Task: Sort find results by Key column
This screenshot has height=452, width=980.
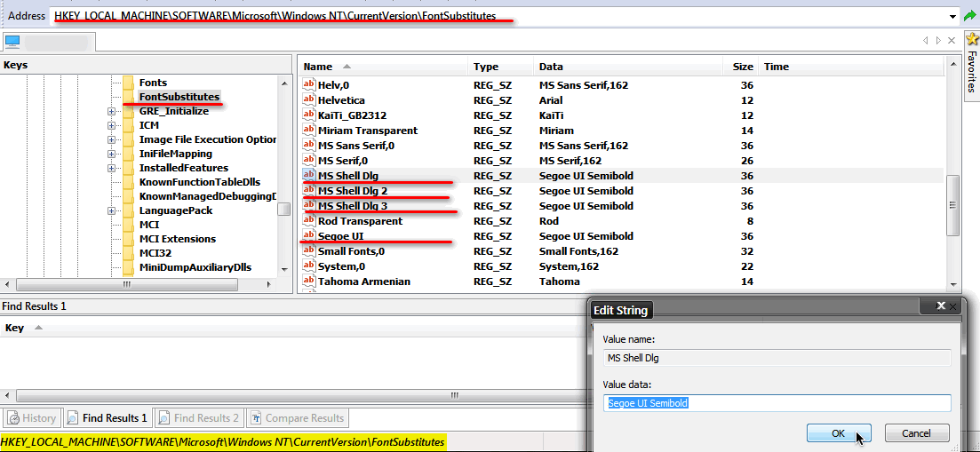Action: [14, 328]
